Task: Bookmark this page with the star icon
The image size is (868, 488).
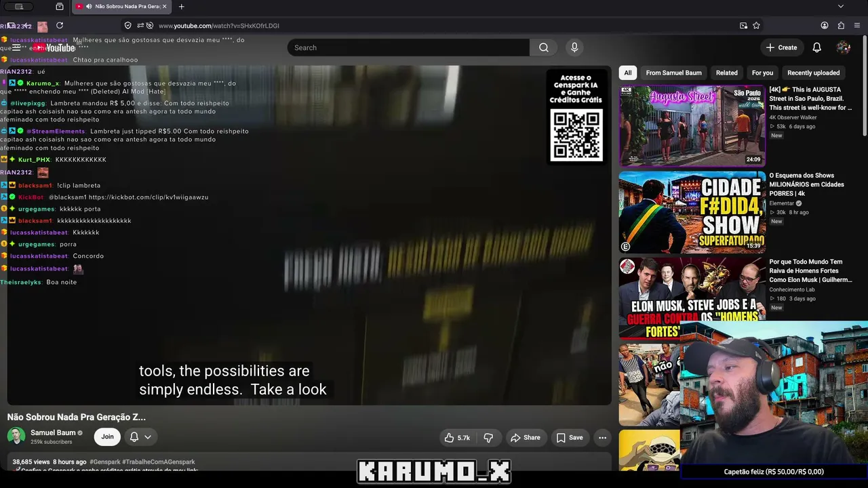Action: coord(756,26)
